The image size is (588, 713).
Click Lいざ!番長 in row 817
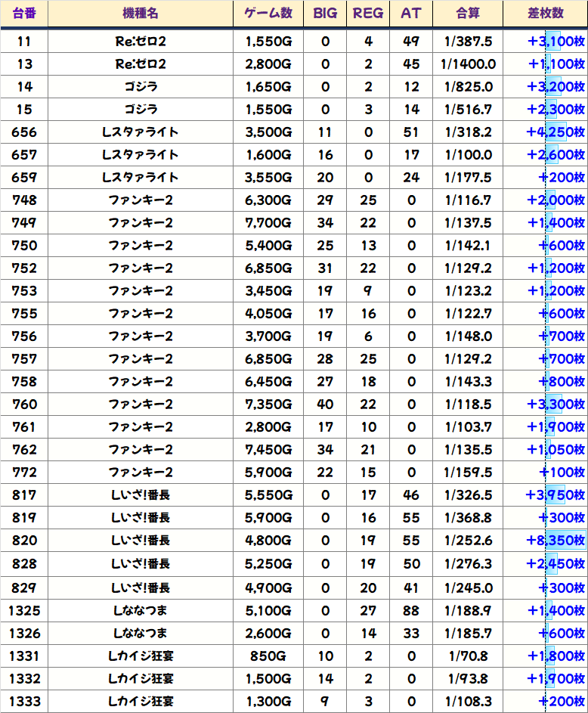click(x=141, y=495)
